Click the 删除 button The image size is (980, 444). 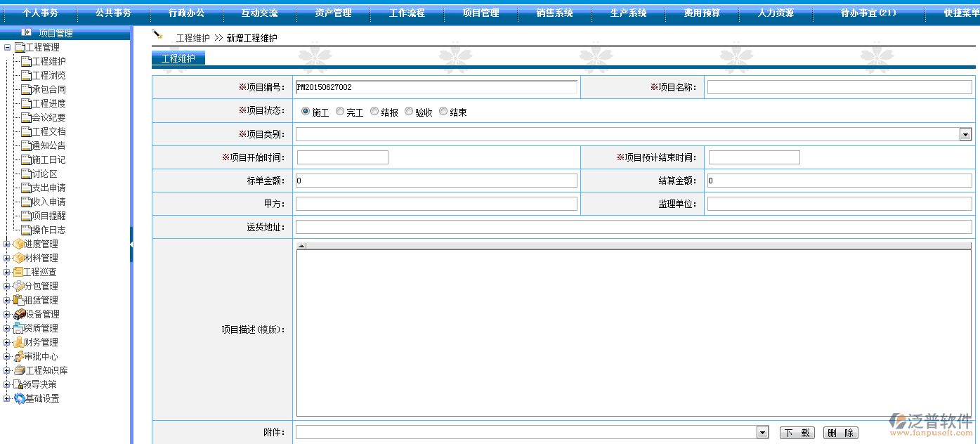pyautogui.click(x=840, y=433)
